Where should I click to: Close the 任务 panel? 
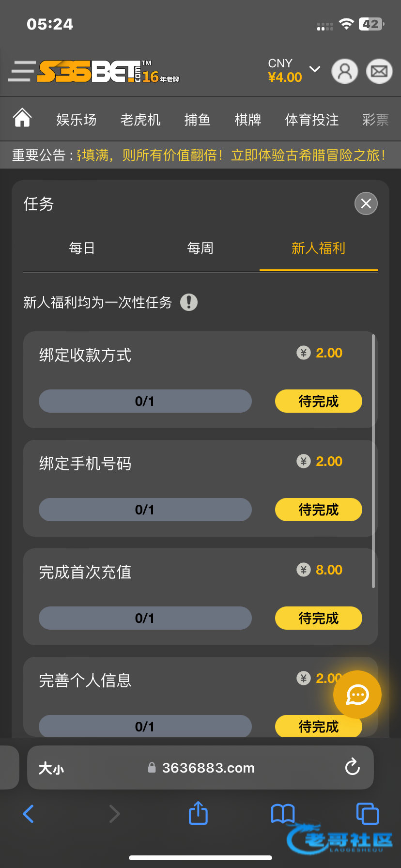click(x=366, y=203)
